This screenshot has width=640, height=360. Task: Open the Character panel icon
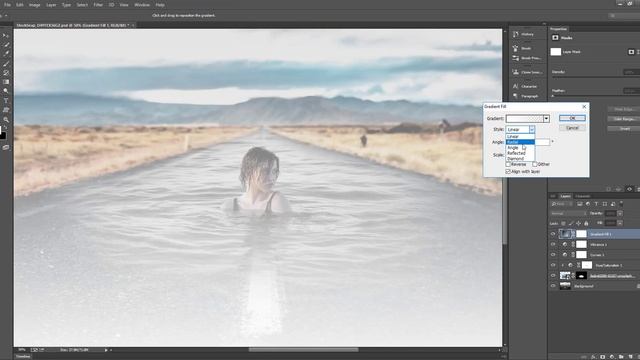click(x=516, y=87)
